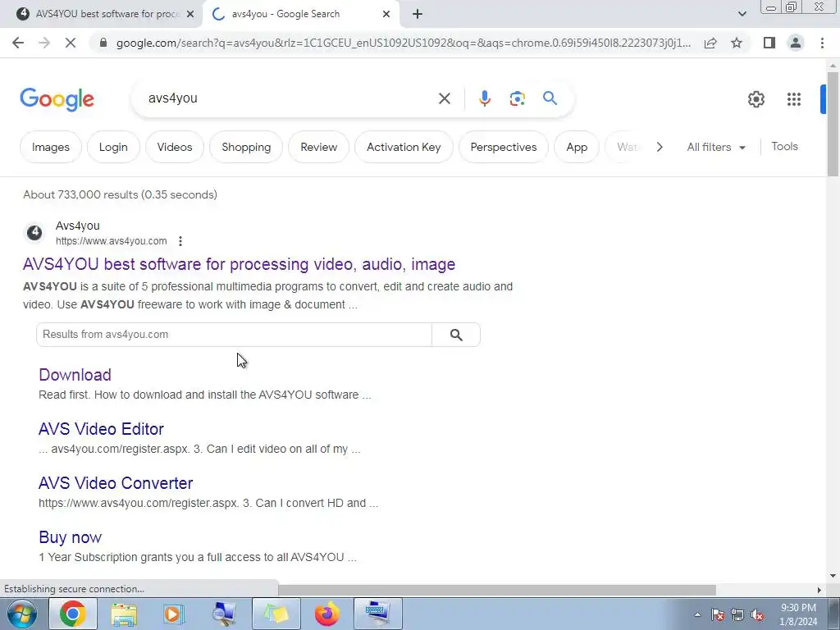Click the About 733,000 results text
Viewport: 840px width, 630px height.
[120, 194]
